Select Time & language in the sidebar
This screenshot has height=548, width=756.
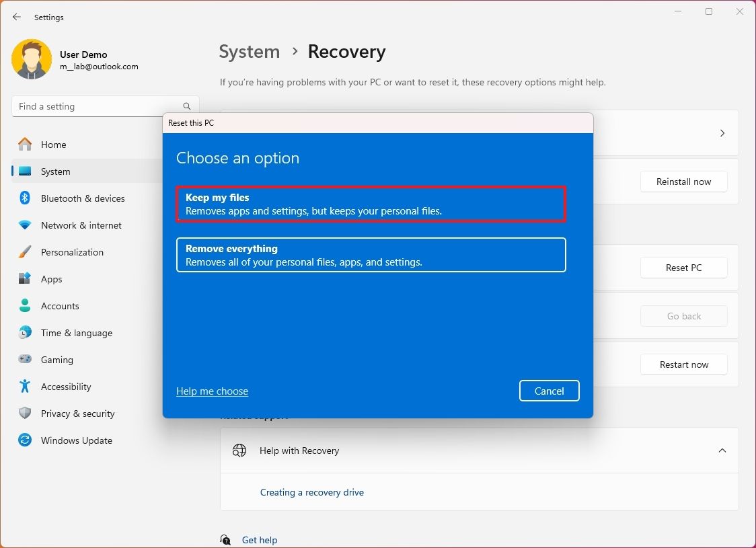[x=76, y=333]
